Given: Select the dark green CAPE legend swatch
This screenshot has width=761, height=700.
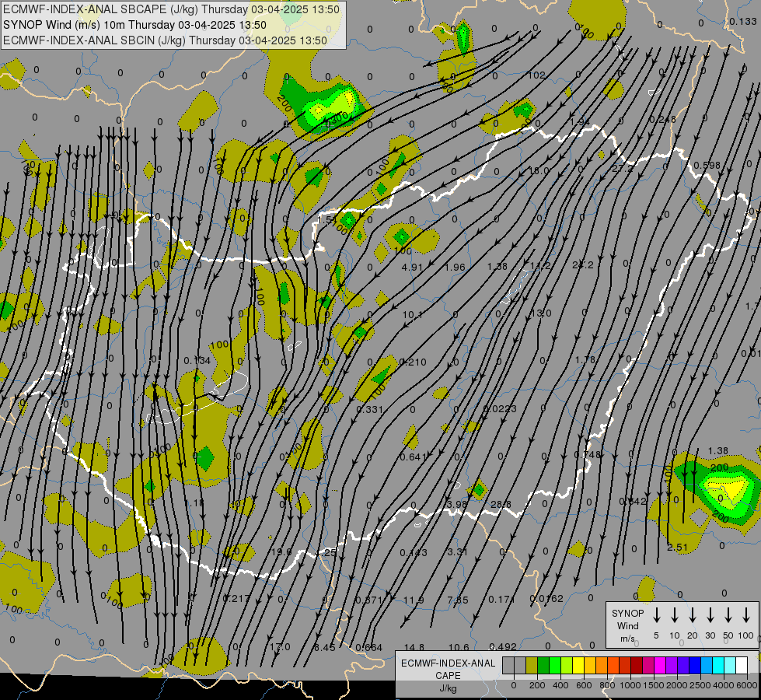Looking at the screenshot, I should tap(543, 665).
